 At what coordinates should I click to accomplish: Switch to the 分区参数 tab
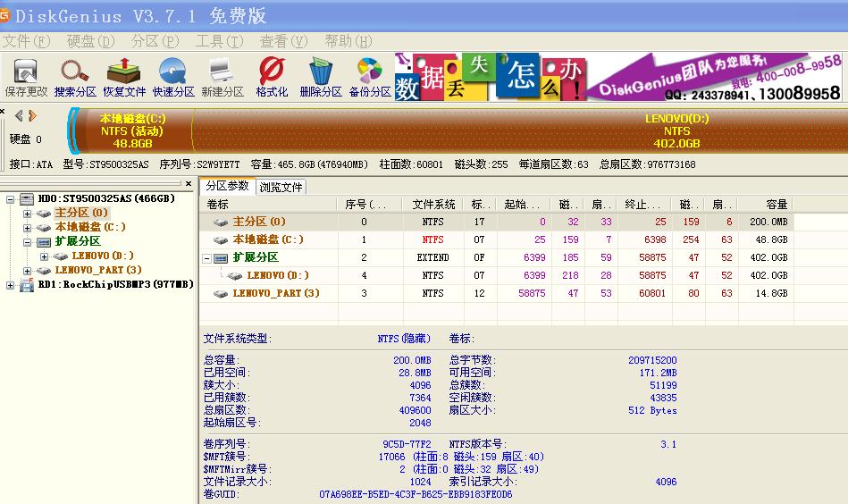tap(227, 186)
